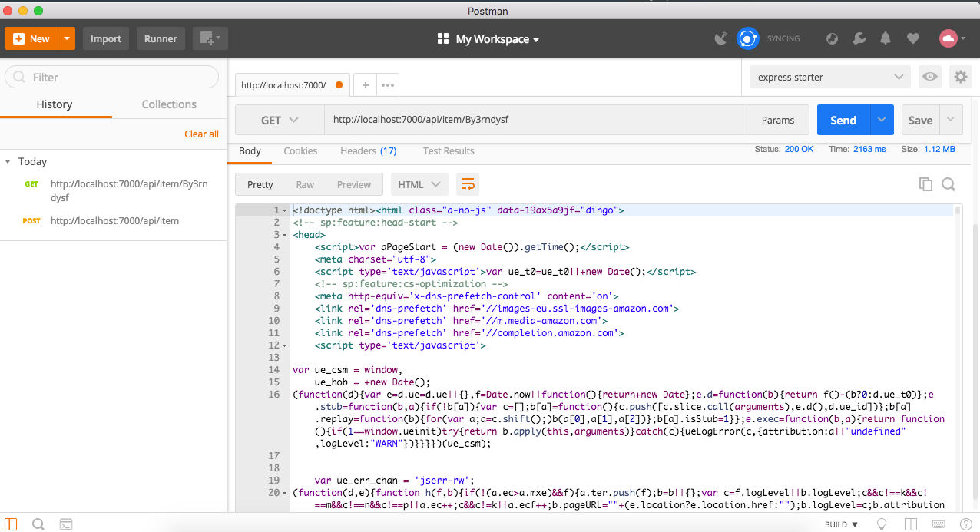Click the Runner button
Screen dimensions: 980x532
(x=161, y=38)
